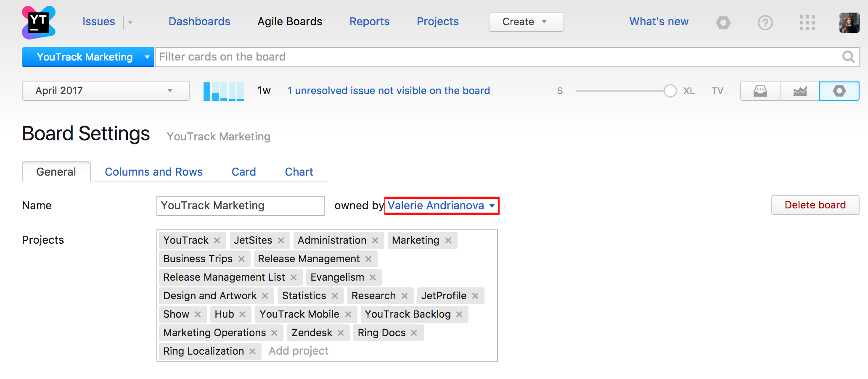Remove the Evangelism project tag

[x=373, y=277]
